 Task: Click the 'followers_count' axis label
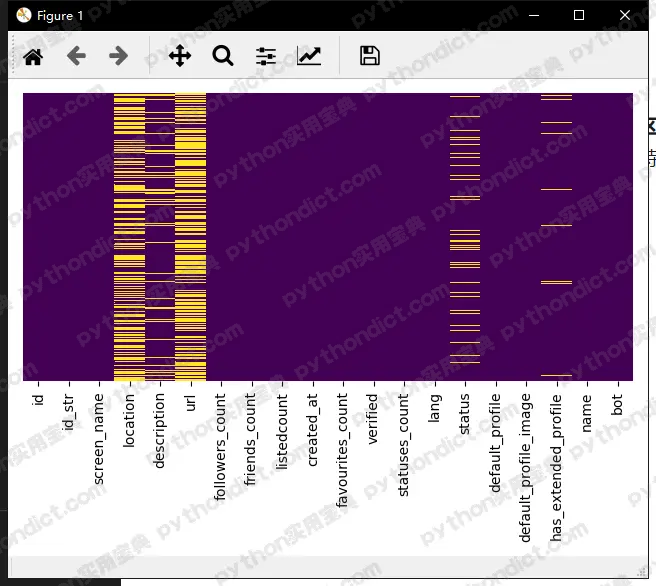click(221, 447)
